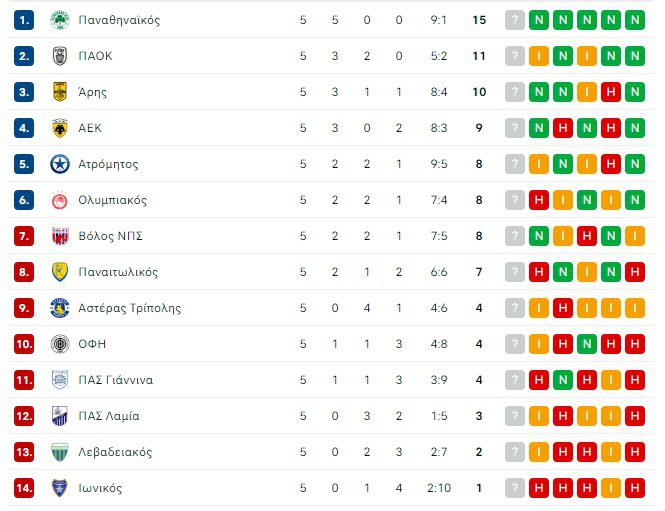Click the Ατρόμητος star crest icon
Image resolution: width=665 pixels, height=511 pixels.
click(x=59, y=164)
